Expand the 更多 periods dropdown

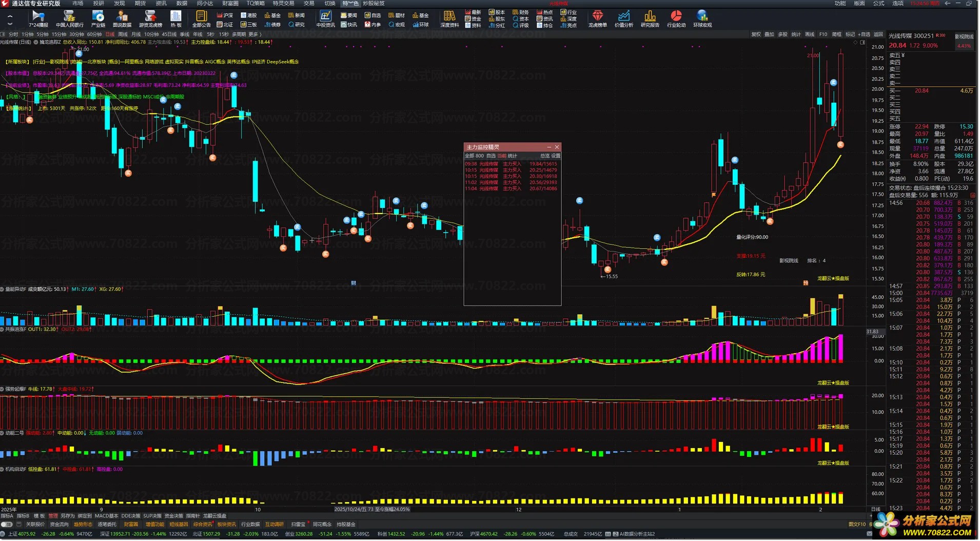point(255,34)
